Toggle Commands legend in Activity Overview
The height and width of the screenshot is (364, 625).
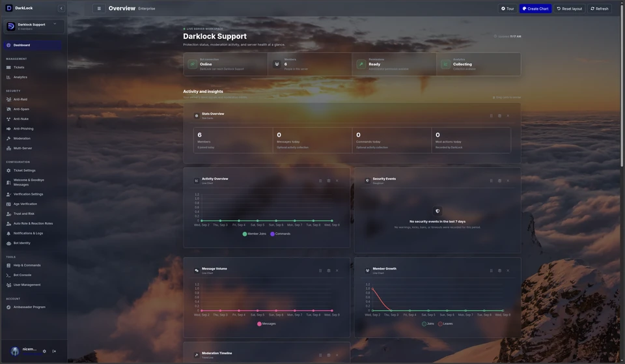pyautogui.click(x=280, y=234)
